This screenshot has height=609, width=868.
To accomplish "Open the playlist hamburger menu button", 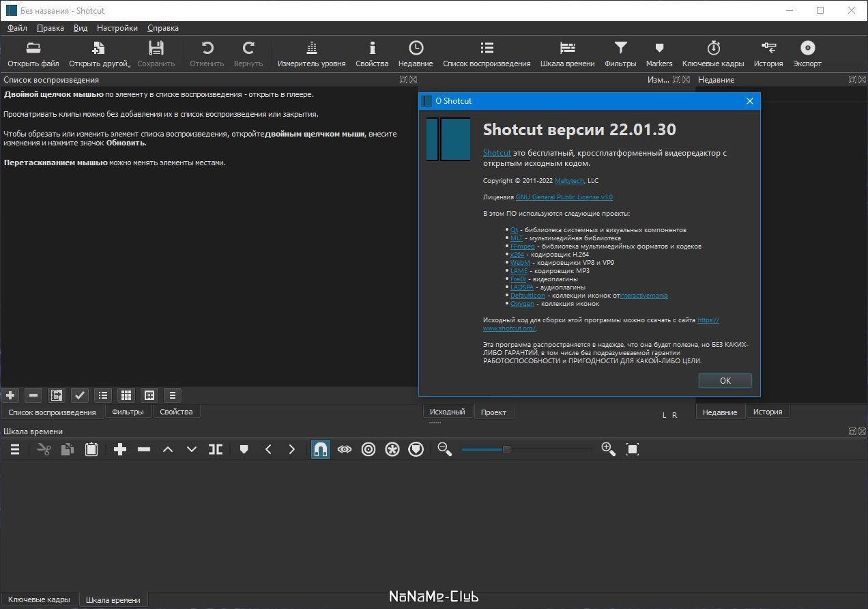I will (x=173, y=395).
